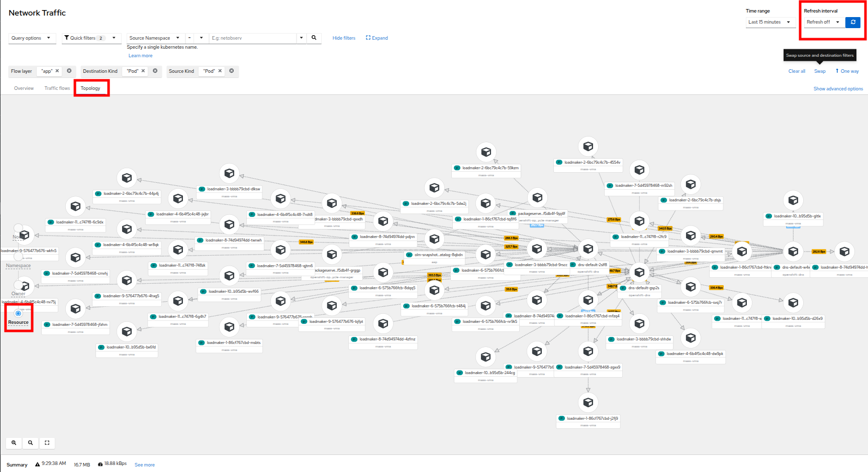Clear the Destination Kind filter group
The height and width of the screenshot is (472, 868).
pyautogui.click(x=155, y=71)
